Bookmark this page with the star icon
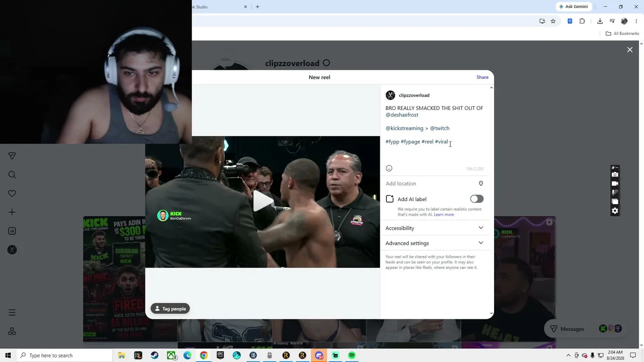Image resolution: width=644 pixels, height=362 pixels. coord(553,21)
